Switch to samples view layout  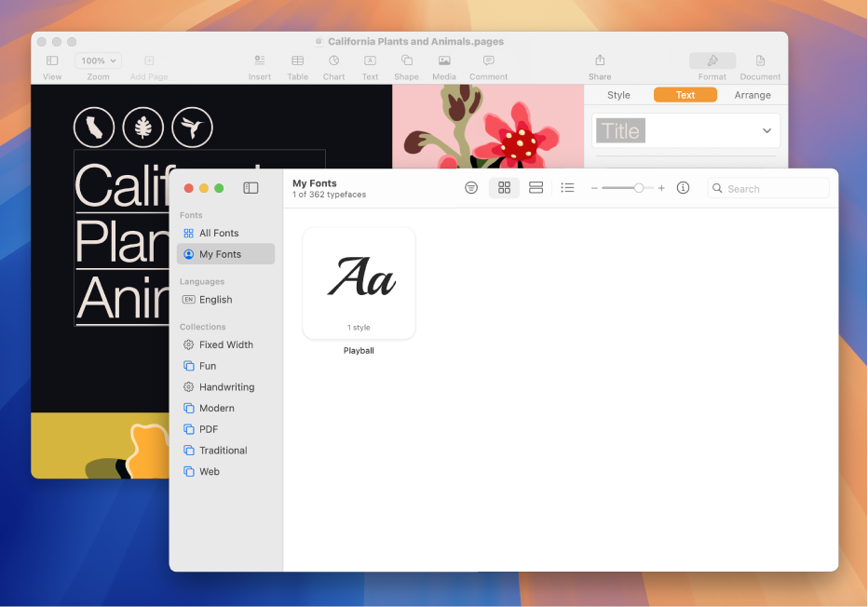coord(536,188)
